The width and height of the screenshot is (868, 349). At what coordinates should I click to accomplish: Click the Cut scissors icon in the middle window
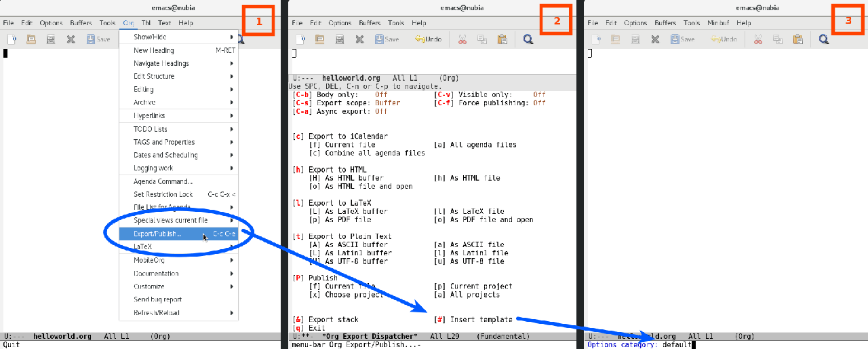(462, 39)
